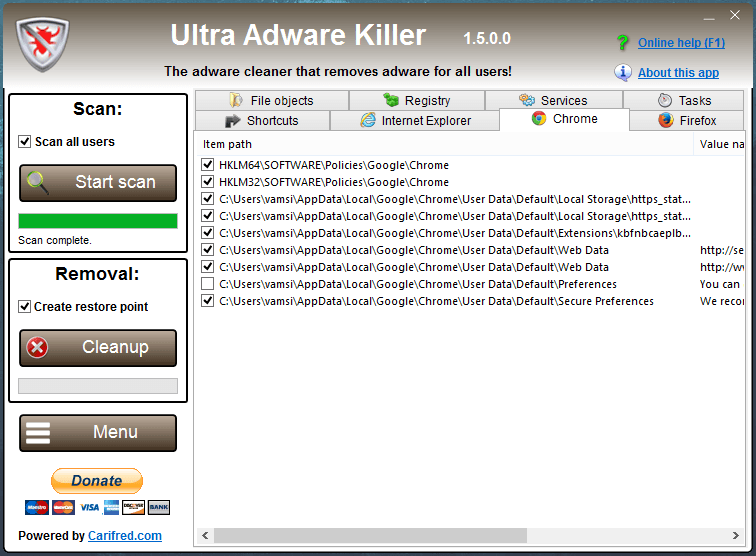Click the hamburger icon on Menu button
756x556 pixels.
tap(38, 433)
